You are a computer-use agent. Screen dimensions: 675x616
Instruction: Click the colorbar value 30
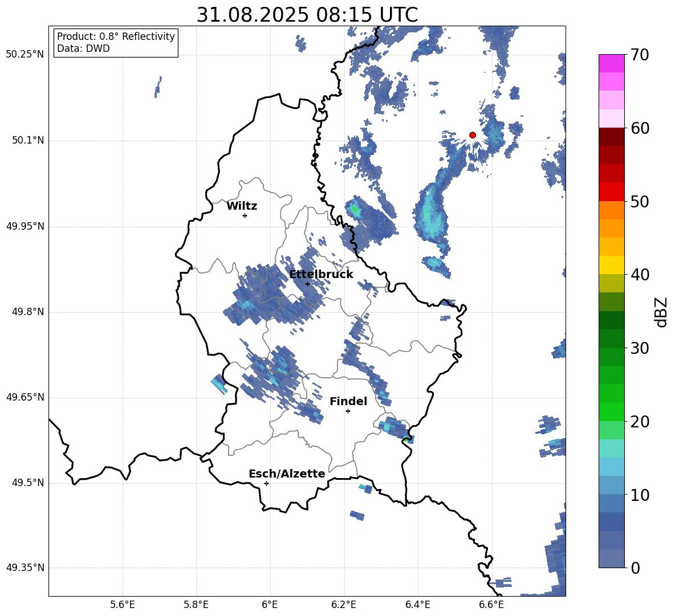(640, 348)
